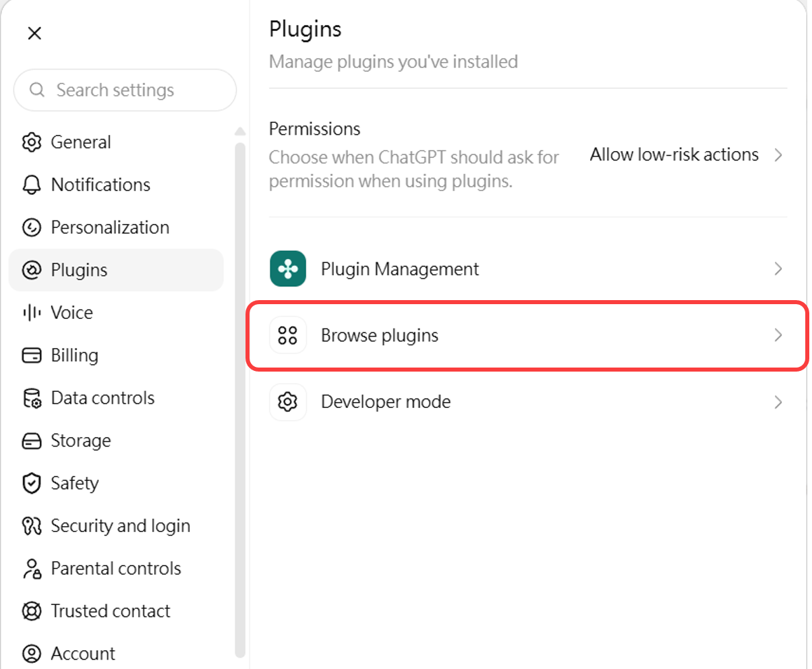Click the Voice waveform icon
The width and height of the screenshot is (812, 669).
click(x=31, y=312)
